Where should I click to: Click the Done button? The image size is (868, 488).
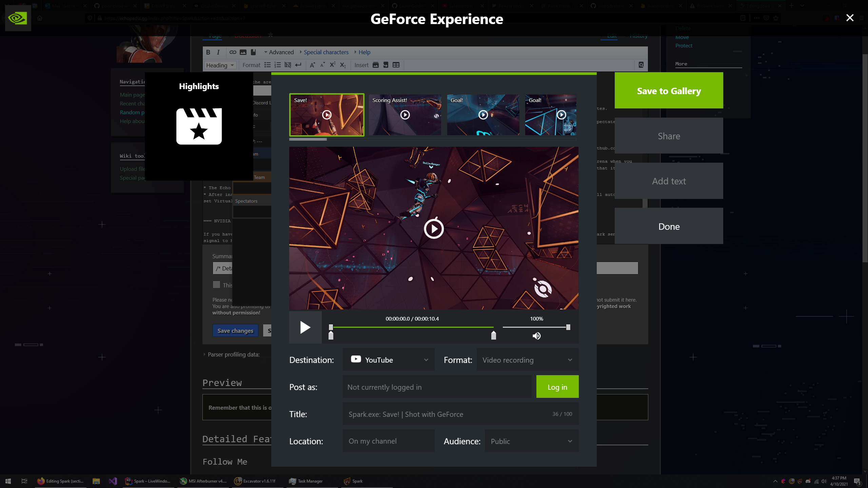(669, 226)
